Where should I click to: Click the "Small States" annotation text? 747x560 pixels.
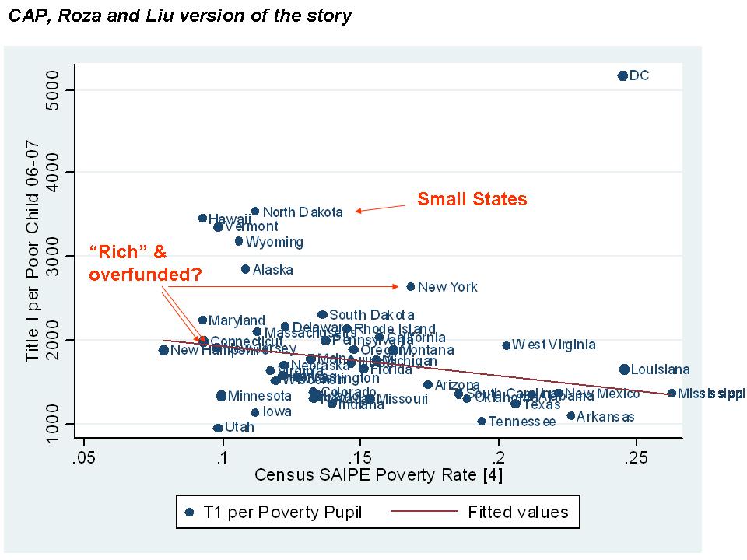click(472, 199)
